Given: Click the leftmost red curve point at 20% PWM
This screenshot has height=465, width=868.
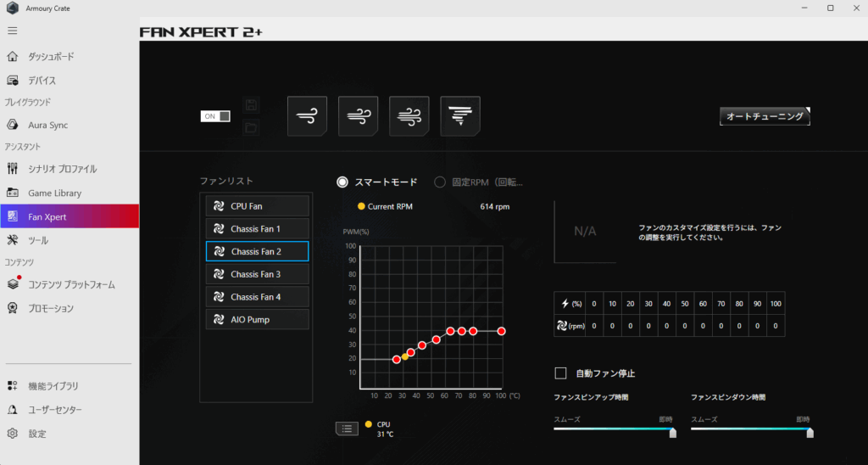Looking at the screenshot, I should tap(397, 360).
